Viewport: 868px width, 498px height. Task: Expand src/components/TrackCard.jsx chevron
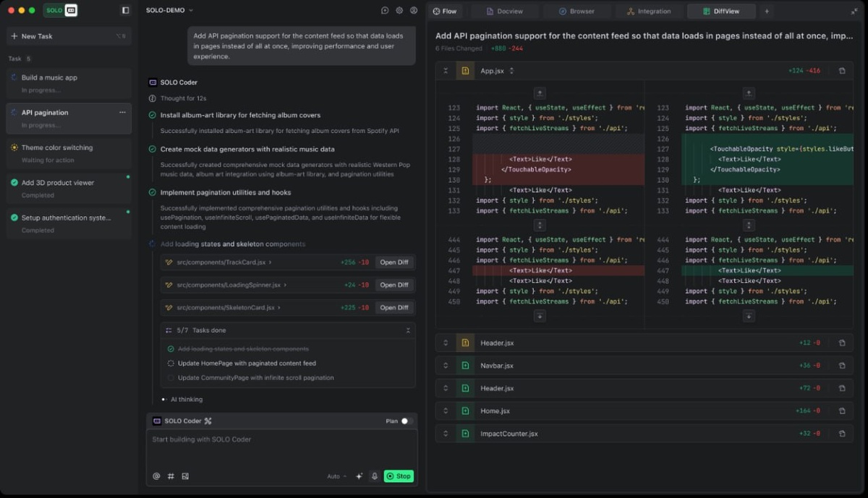pos(271,262)
